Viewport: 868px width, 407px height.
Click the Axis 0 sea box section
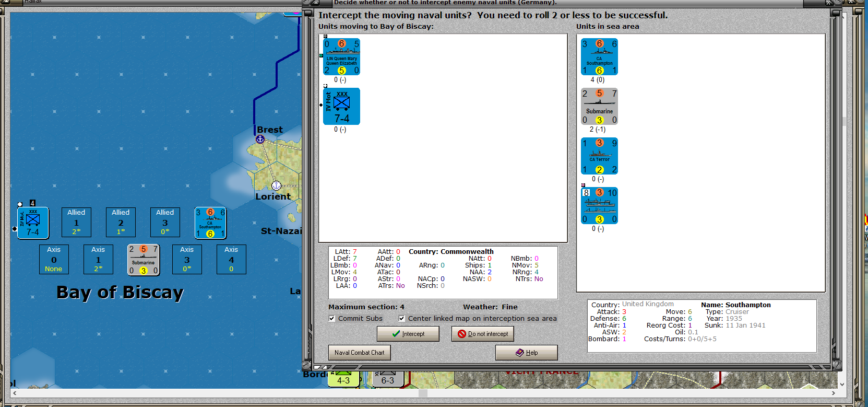pos(54,259)
